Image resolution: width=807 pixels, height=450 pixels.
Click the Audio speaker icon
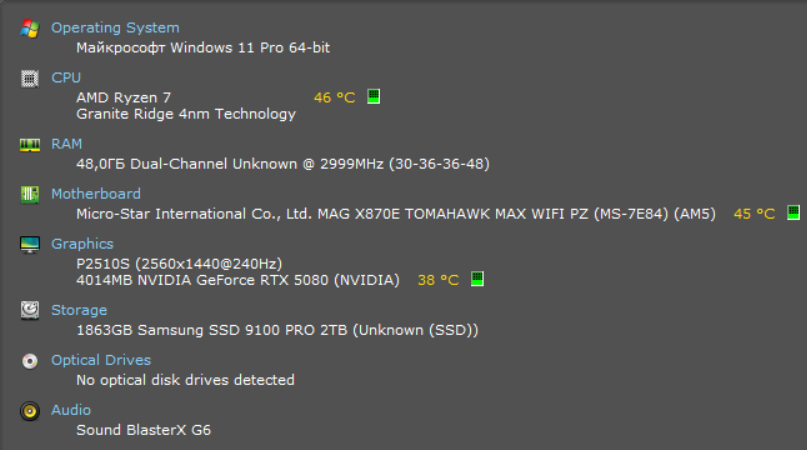tap(30, 410)
